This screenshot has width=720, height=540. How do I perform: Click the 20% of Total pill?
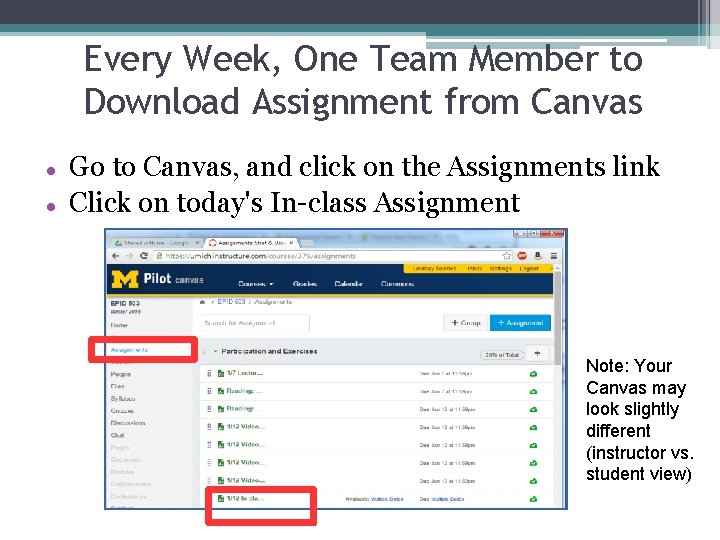pyautogui.click(x=501, y=354)
